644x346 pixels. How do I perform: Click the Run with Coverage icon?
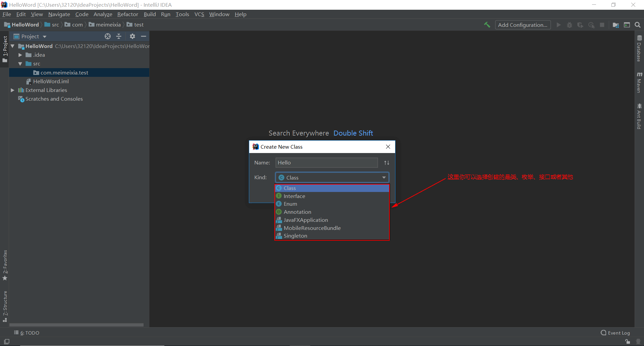[x=580, y=25]
